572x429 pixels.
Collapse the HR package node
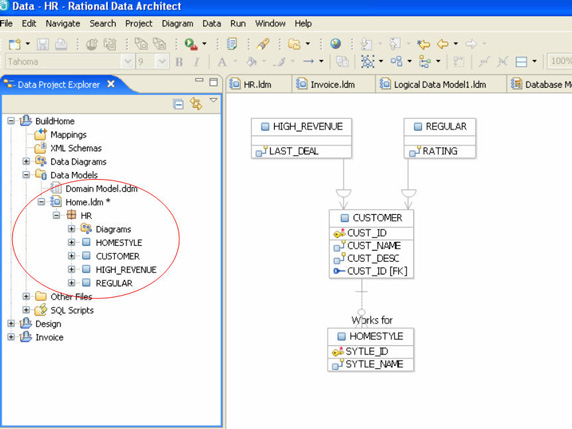tap(56, 215)
